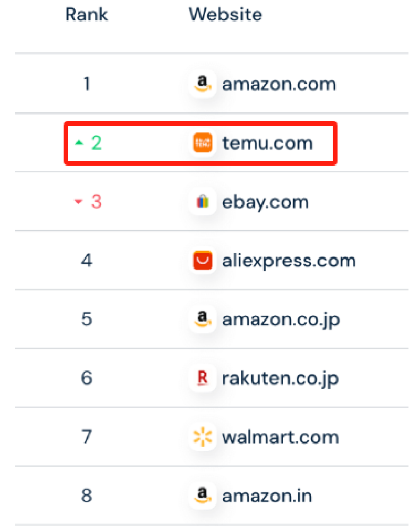This screenshot has width=420, height=526.
Task: Open the temu.com link
Action: pos(268,143)
